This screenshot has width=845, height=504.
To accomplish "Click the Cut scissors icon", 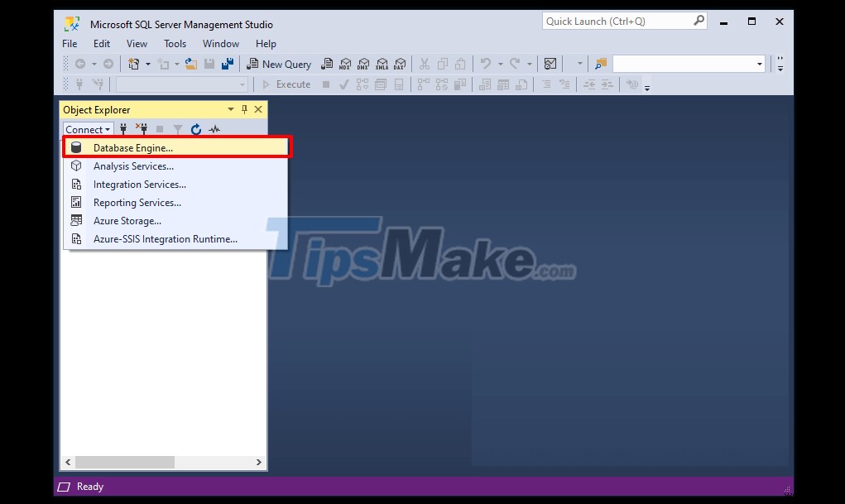I will tap(424, 65).
